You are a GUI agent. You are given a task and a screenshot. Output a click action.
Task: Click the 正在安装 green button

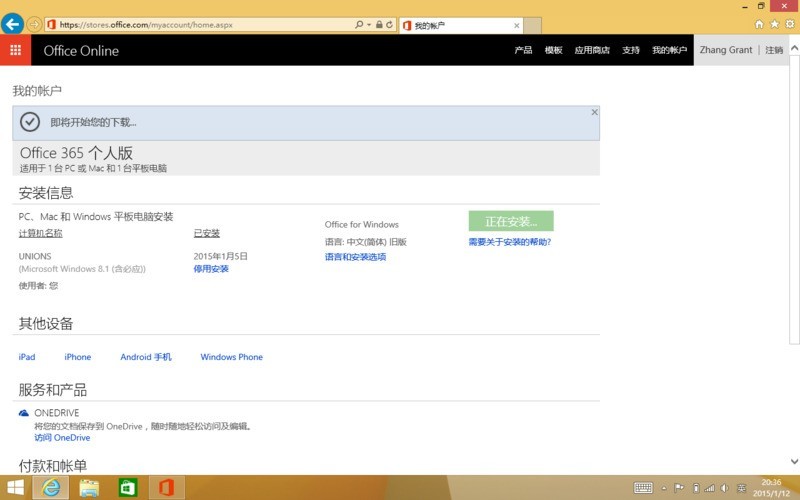(x=511, y=221)
